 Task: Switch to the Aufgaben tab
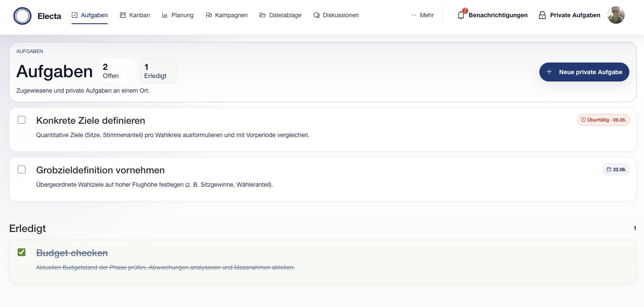tap(90, 15)
